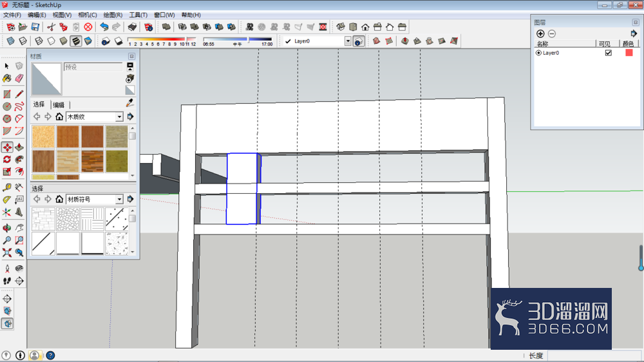The image size is (644, 362).
Task: Switch to the Iso house view
Action: (x=341, y=27)
